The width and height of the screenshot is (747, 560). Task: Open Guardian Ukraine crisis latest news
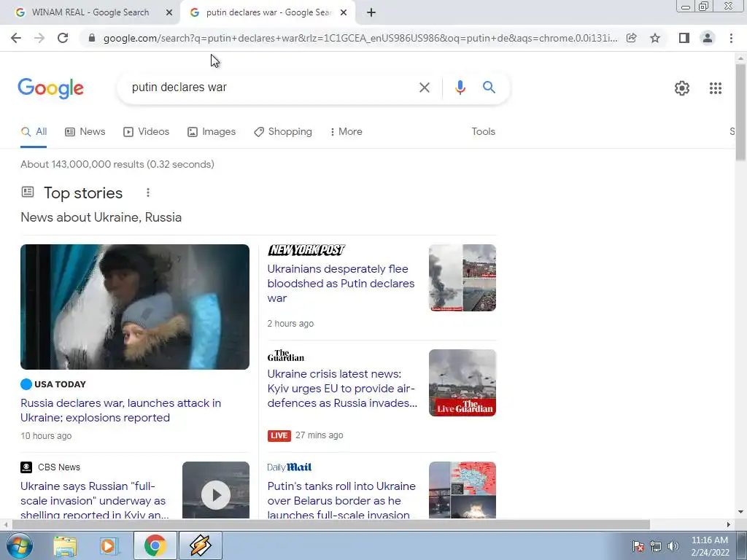pos(342,389)
